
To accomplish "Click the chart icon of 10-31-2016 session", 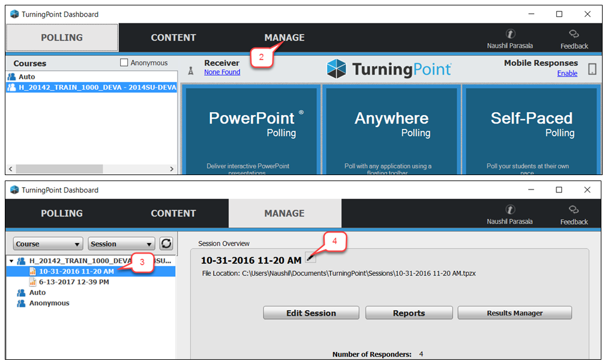I will pos(33,272).
